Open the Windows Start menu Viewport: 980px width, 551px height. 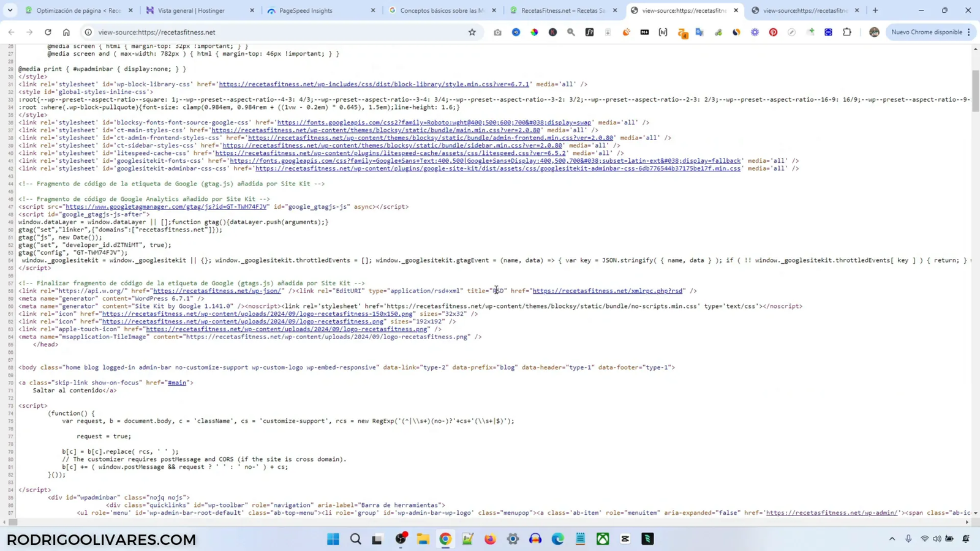[x=332, y=539]
